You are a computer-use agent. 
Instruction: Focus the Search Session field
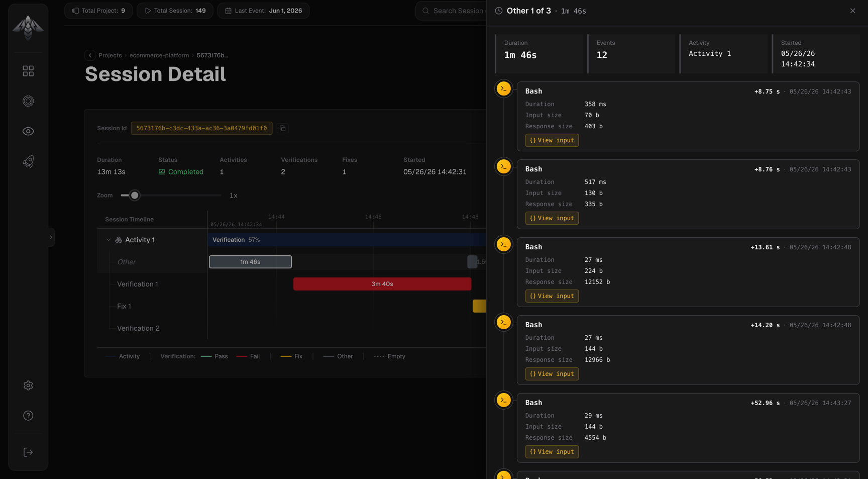tap(452, 11)
